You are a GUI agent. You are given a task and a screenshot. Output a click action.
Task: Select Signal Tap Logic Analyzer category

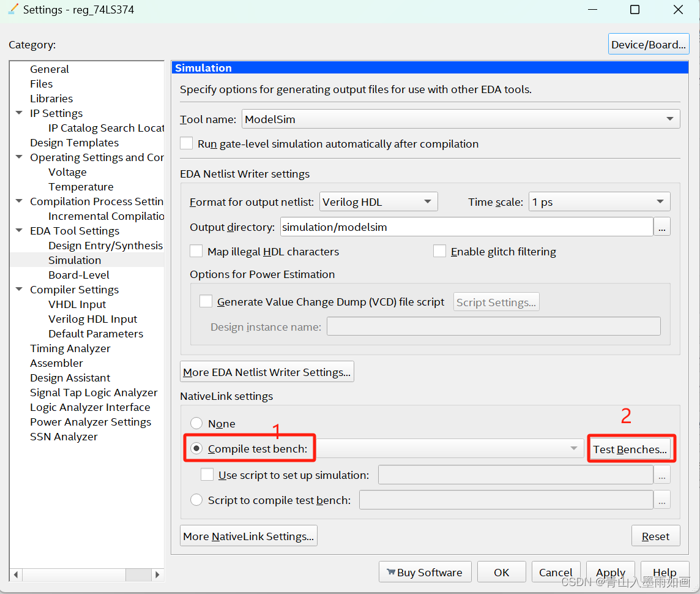click(94, 393)
